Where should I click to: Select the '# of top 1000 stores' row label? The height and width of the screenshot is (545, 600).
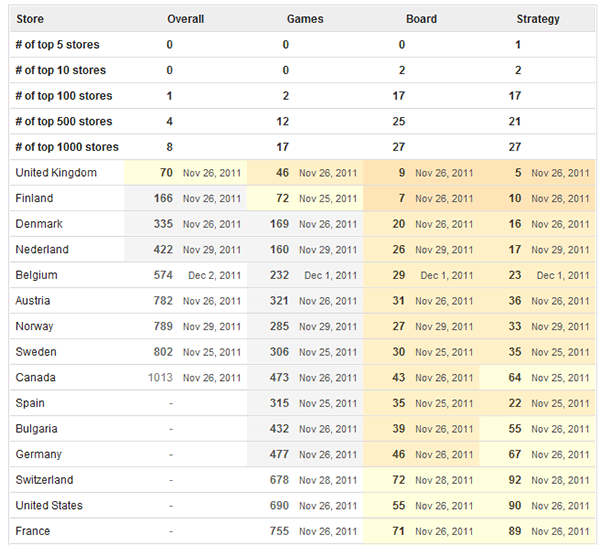click(x=66, y=147)
